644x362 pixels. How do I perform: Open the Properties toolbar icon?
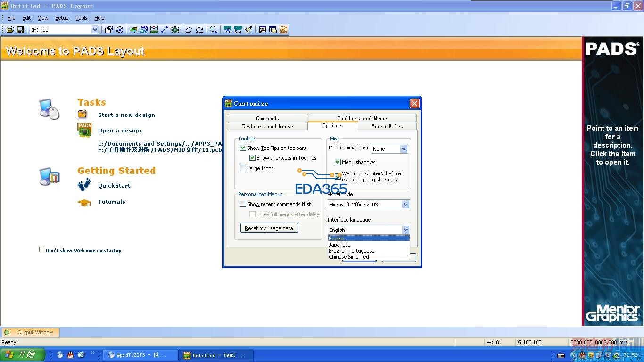click(108, 30)
